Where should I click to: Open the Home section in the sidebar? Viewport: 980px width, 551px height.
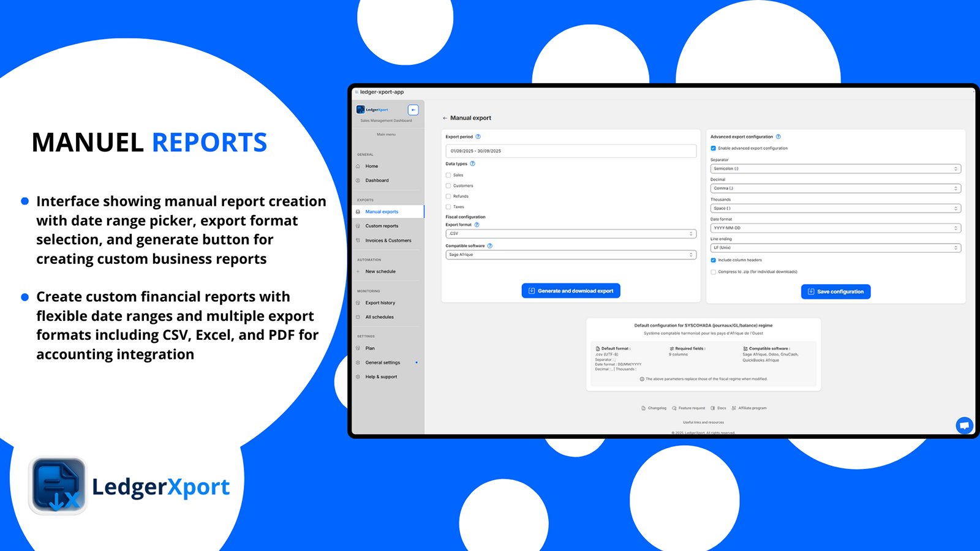(x=371, y=166)
